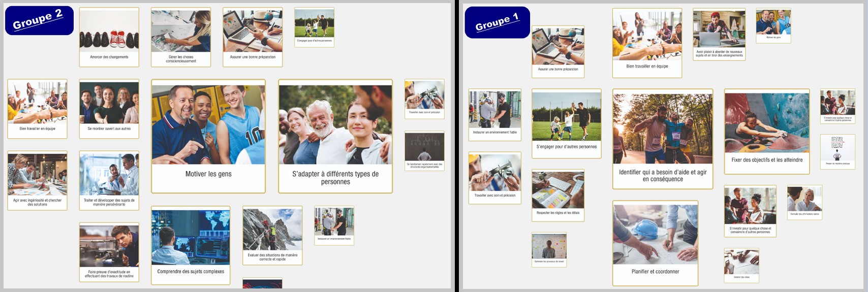The height and width of the screenshot is (292, 868).
Task: Select the "Respecter les règles et les délais" card
Action: 558,195
